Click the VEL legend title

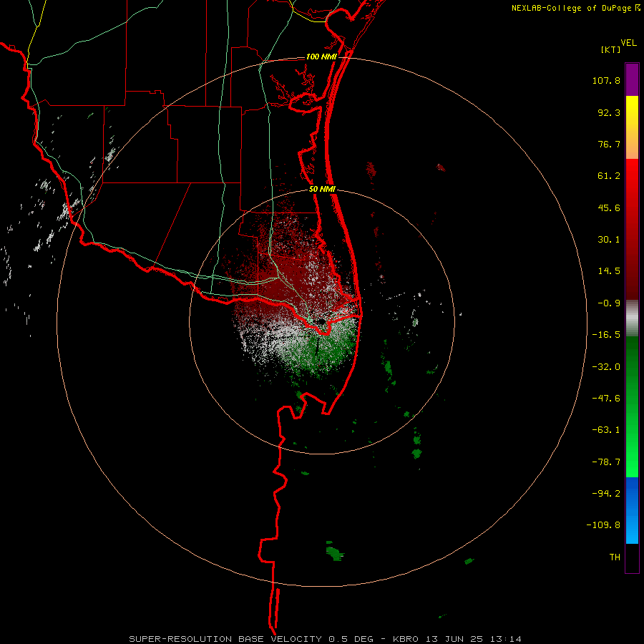[628, 43]
